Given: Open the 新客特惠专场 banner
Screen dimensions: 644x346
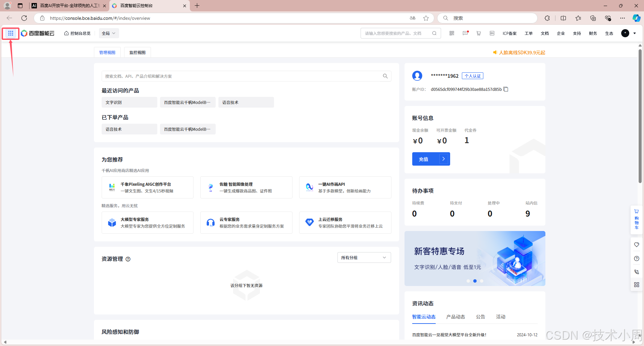Looking at the screenshot, I should point(475,258).
